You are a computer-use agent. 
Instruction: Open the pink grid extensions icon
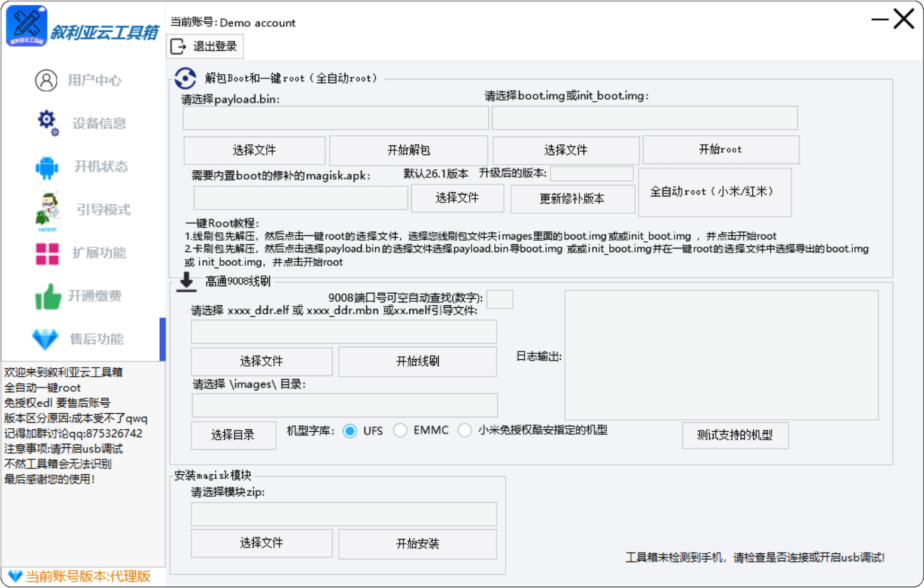tap(47, 253)
